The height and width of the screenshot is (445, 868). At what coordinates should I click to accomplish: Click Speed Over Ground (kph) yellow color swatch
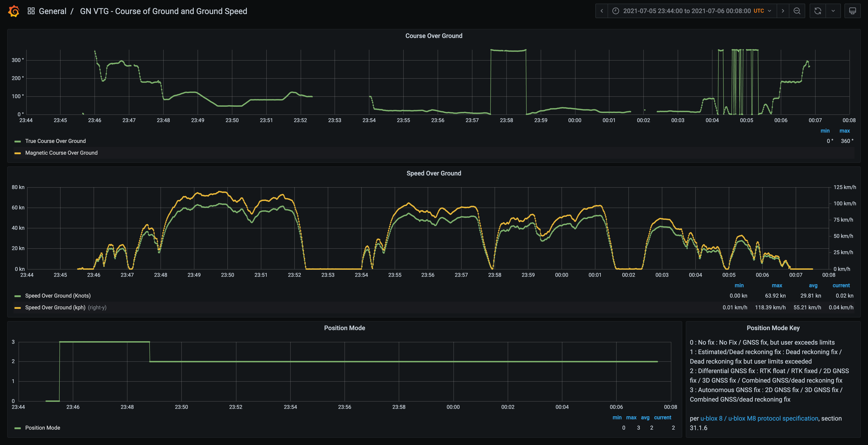click(18, 308)
